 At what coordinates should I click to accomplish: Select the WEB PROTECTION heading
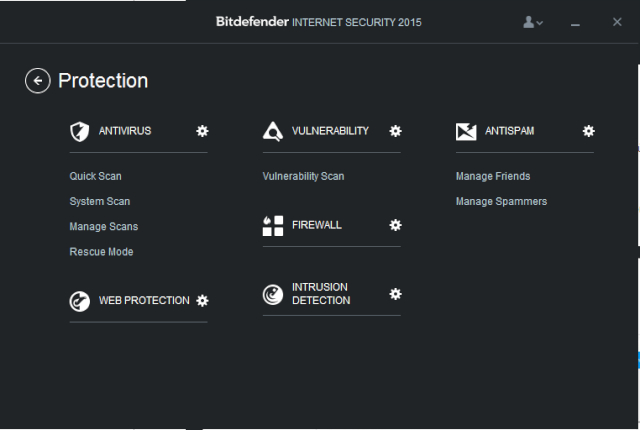[x=144, y=301]
